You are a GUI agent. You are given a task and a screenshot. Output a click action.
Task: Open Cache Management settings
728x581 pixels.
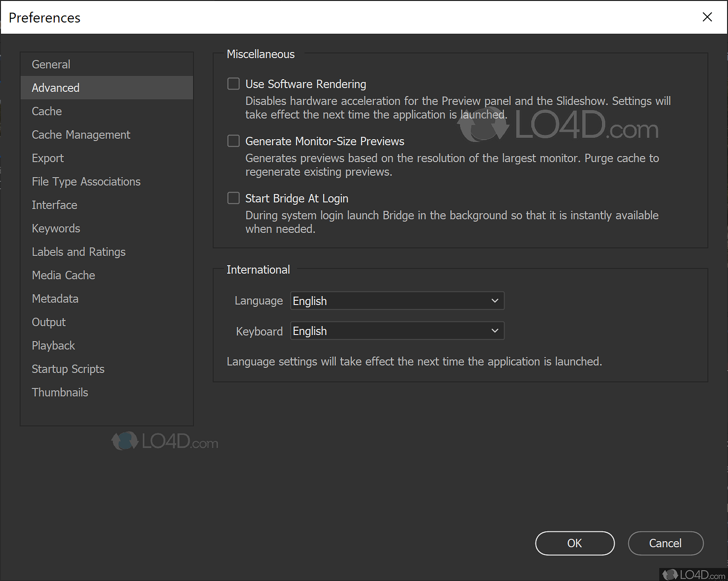pyautogui.click(x=81, y=134)
